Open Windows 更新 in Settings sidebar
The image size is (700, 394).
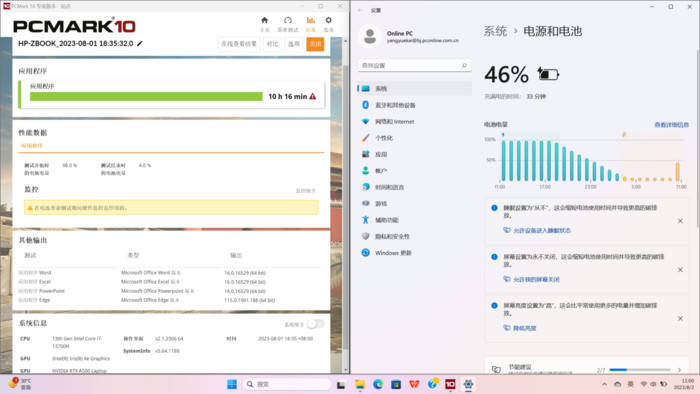[x=414, y=253]
